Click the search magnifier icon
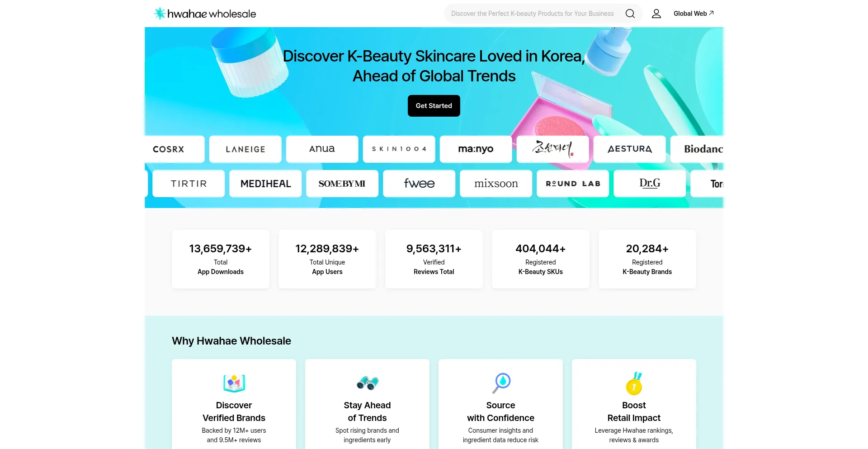Screen dimensions: 868x449 tap(630, 14)
